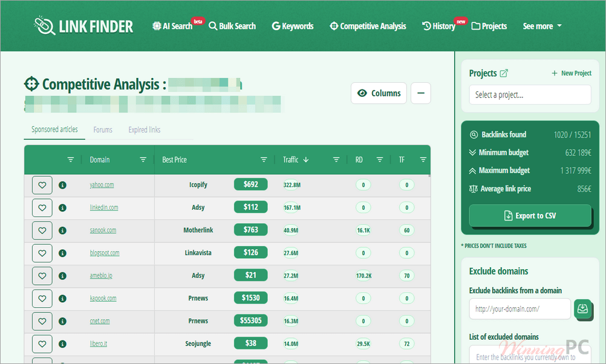Favorite cnet.com with heart button
This screenshot has height=364, width=606.
point(42,321)
